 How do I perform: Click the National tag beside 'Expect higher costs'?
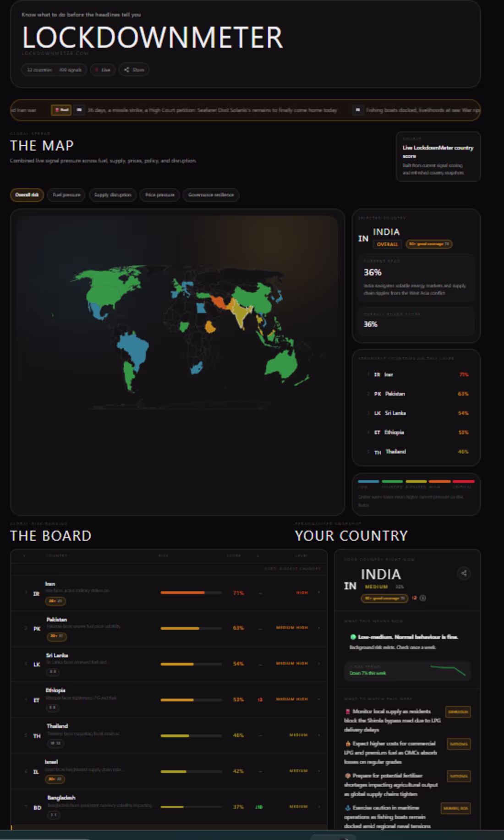(459, 744)
